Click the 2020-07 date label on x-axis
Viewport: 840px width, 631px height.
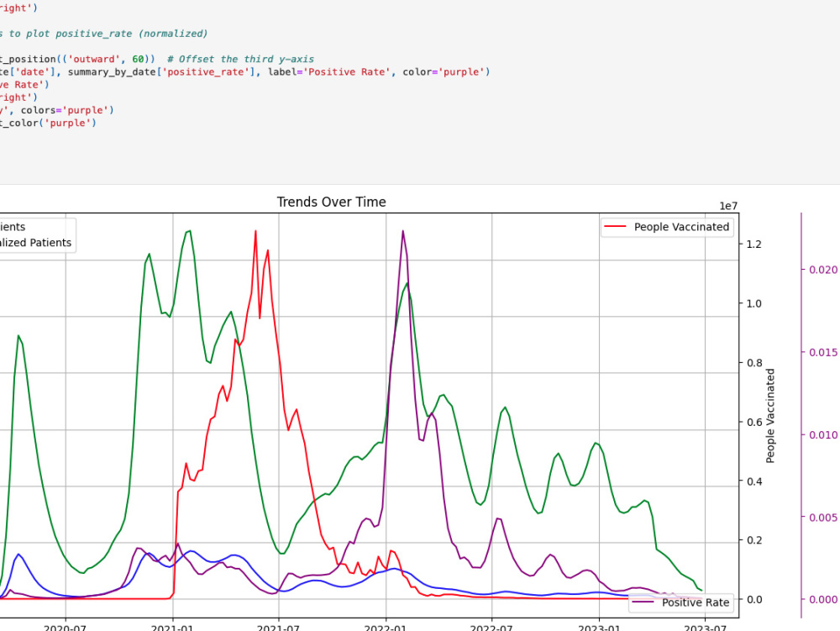[66, 628]
